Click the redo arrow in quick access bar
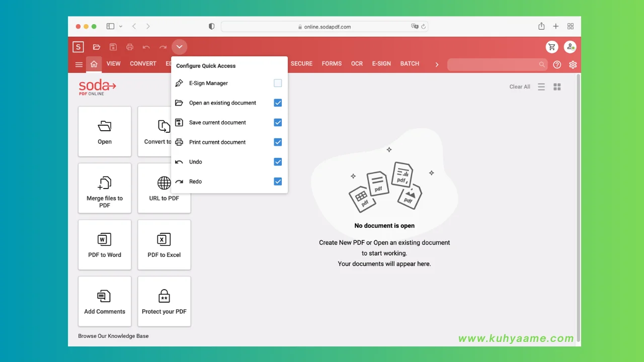The image size is (644, 362). pos(163,47)
